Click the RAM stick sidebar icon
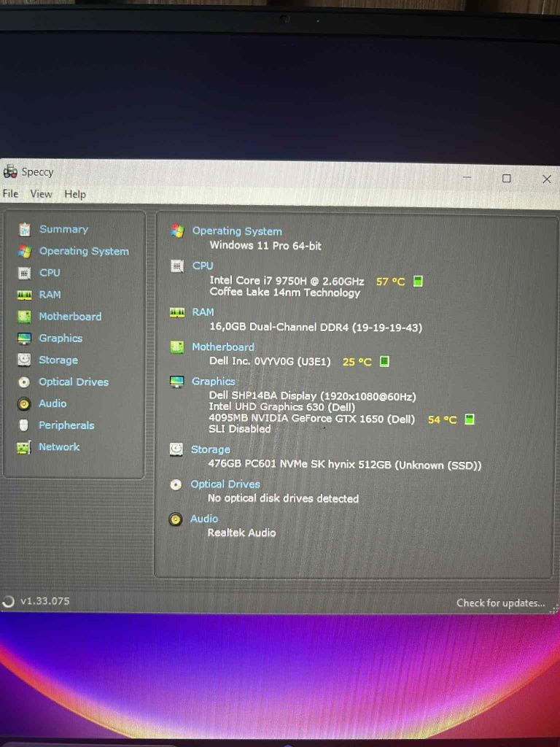Image resolution: width=560 pixels, height=747 pixels. click(24, 295)
